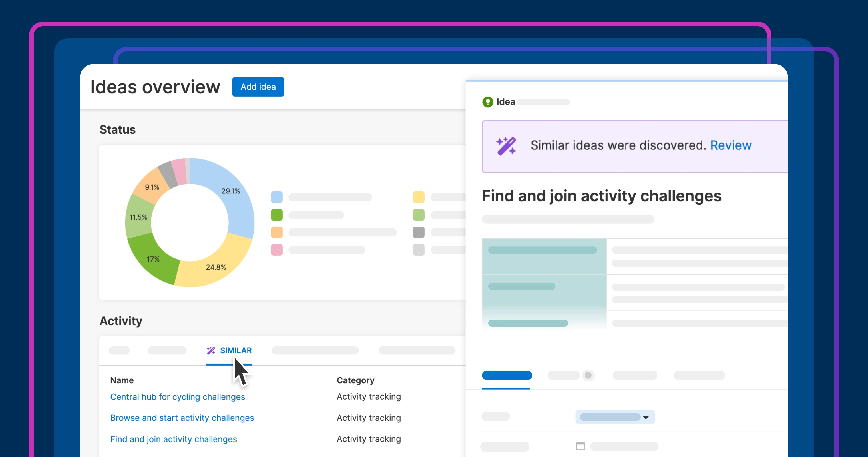Select the active blue tab in idea panel
The width and height of the screenshot is (868, 457).
[507, 375]
